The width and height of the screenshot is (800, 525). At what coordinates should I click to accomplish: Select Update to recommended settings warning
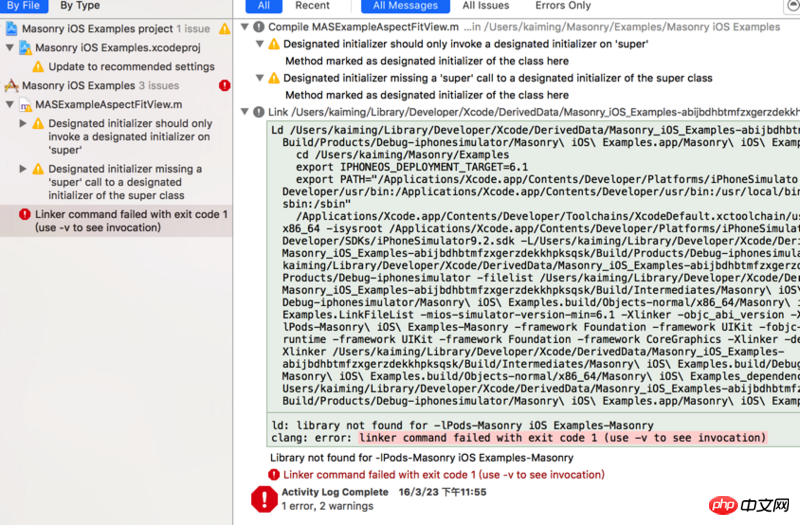click(x=131, y=66)
